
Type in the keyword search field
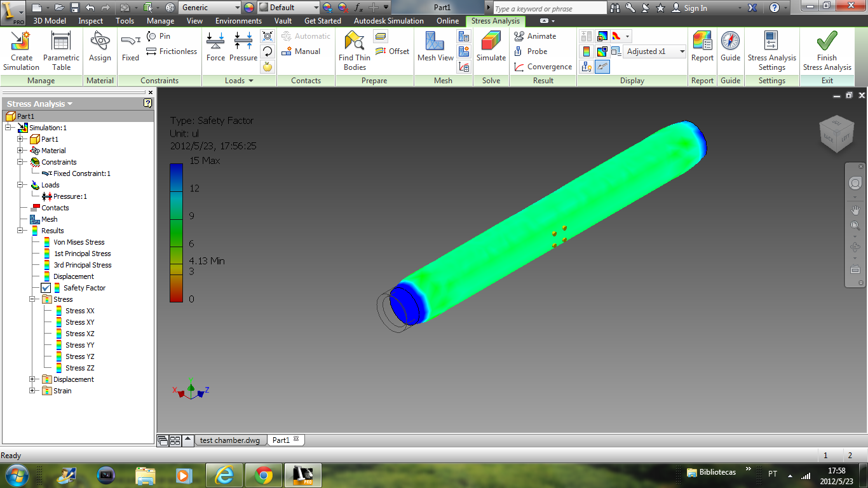coord(550,8)
